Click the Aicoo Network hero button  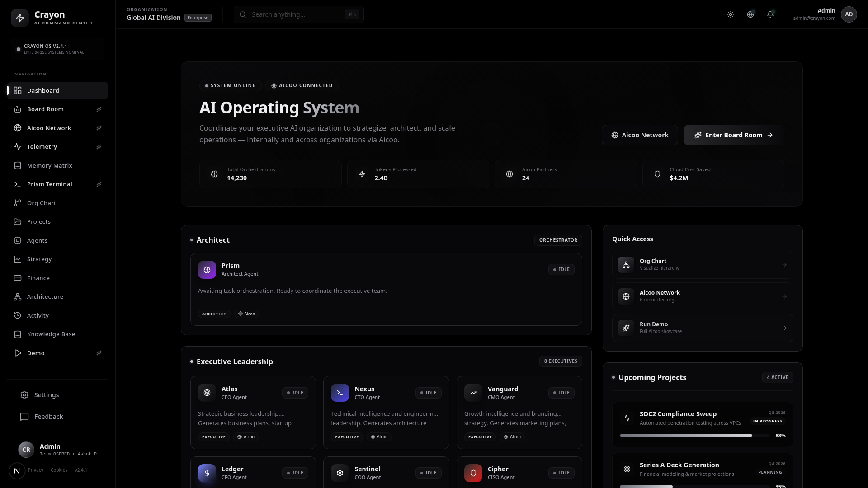[640, 135]
